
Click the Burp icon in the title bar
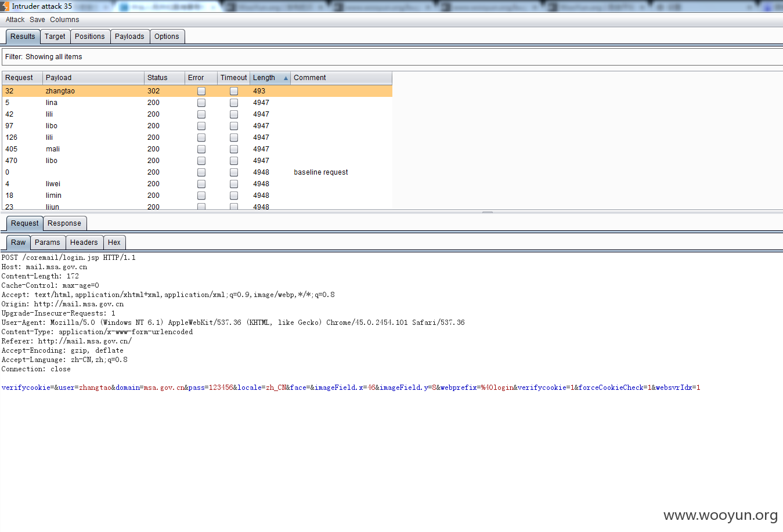(x=5, y=6)
